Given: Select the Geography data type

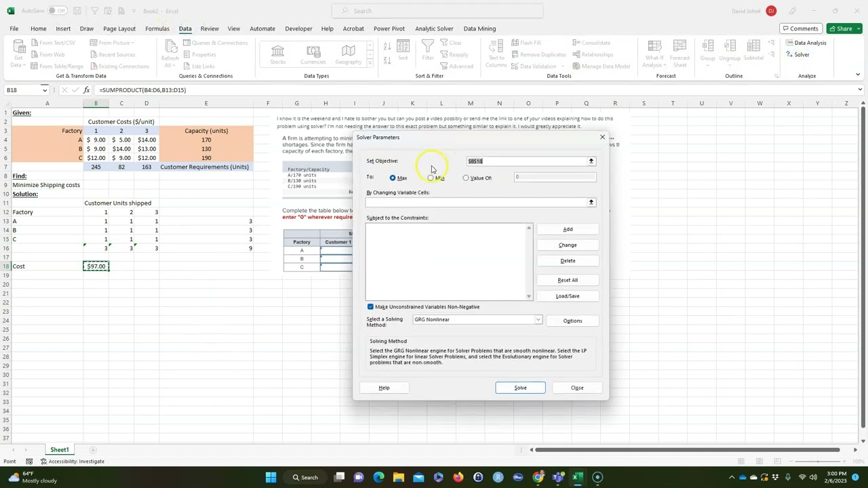Looking at the screenshot, I should point(349,55).
